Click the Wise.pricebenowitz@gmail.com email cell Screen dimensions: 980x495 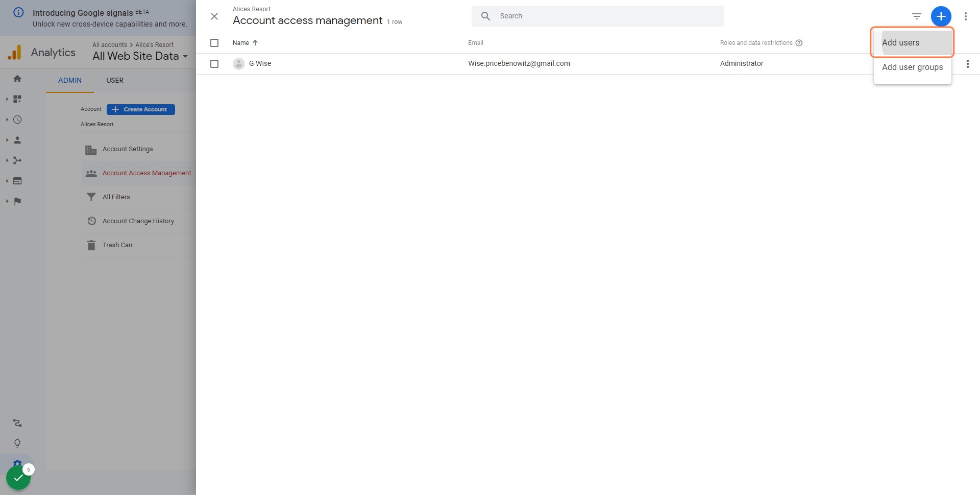point(519,63)
